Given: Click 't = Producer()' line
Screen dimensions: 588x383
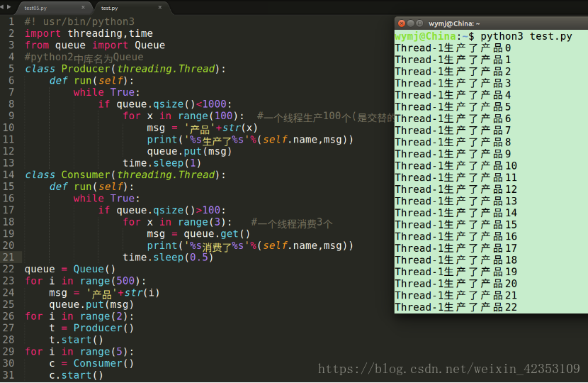Looking at the screenshot, I should click(x=91, y=328).
